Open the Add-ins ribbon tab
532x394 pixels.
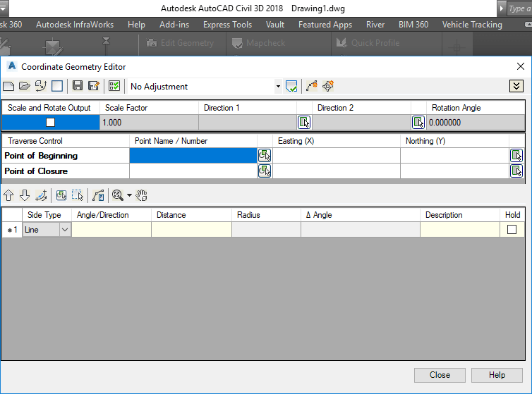click(x=174, y=25)
